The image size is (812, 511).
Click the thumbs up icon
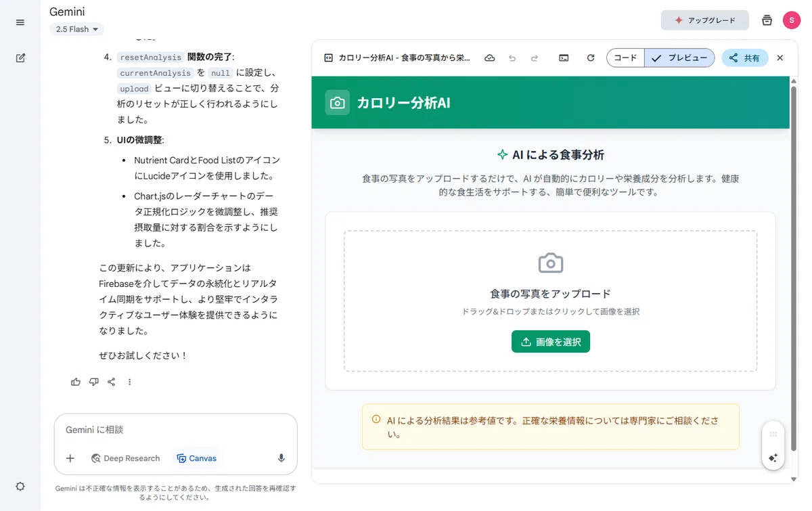pyautogui.click(x=76, y=382)
